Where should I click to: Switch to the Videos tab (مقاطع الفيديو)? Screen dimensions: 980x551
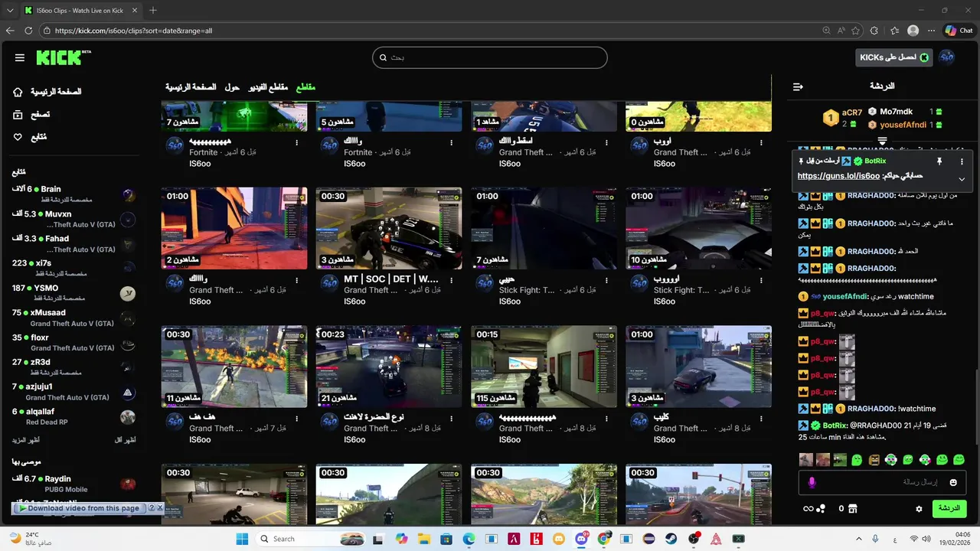[x=268, y=87]
